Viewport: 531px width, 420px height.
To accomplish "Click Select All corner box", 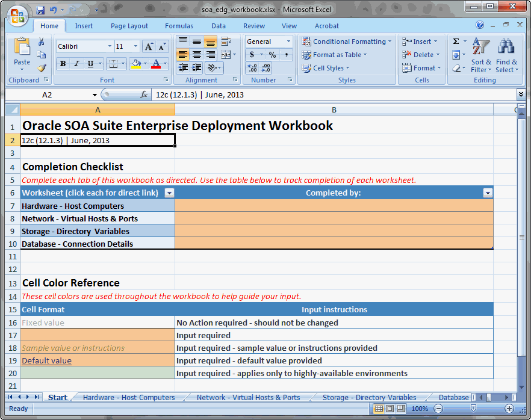I will [x=13, y=110].
